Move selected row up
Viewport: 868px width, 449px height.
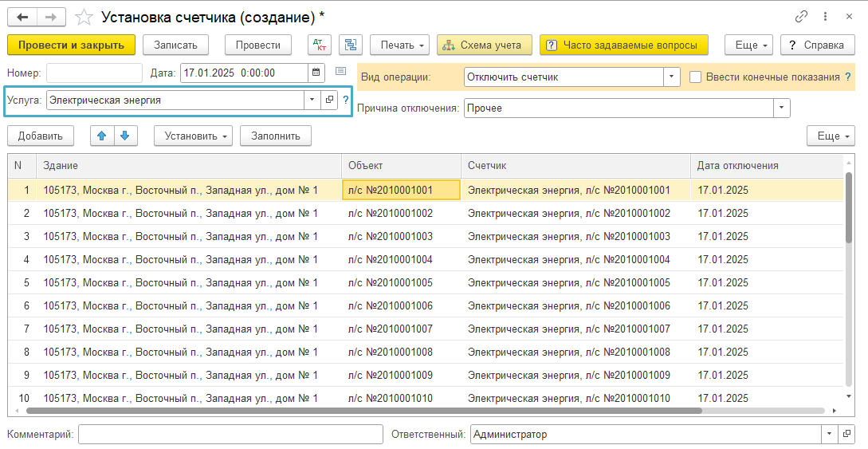[102, 136]
